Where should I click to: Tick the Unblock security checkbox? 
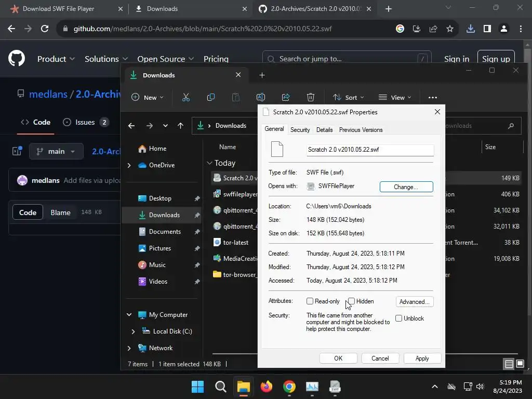pos(398,318)
